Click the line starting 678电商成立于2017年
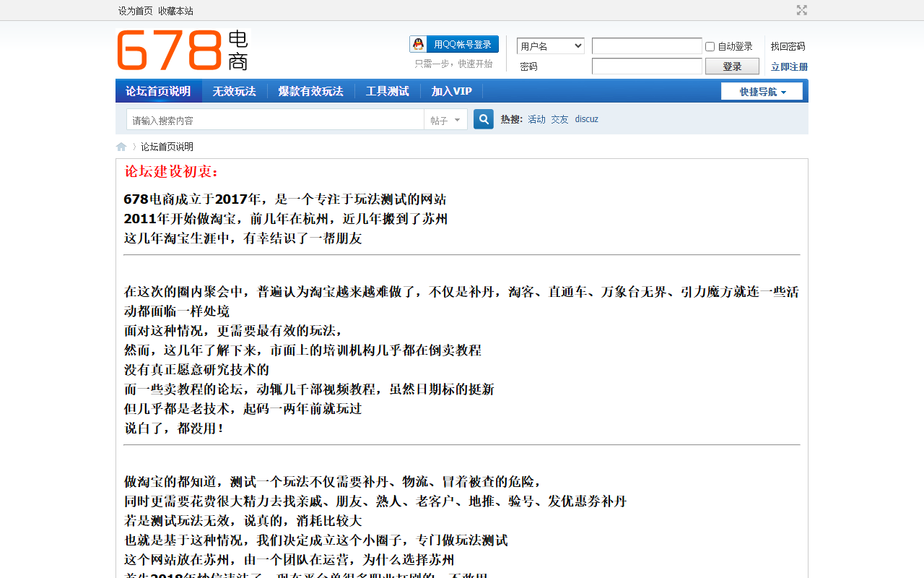The width and height of the screenshot is (924, 578). pos(285,199)
